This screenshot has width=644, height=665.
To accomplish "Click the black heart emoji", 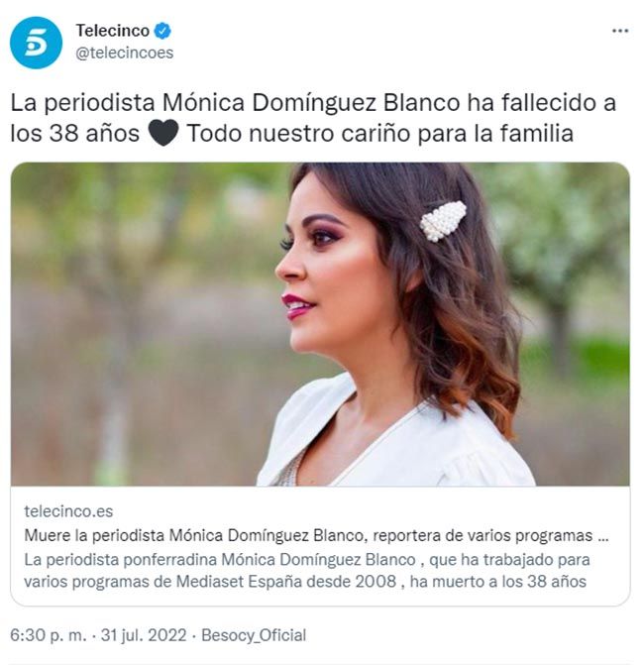I will pyautogui.click(x=163, y=133).
